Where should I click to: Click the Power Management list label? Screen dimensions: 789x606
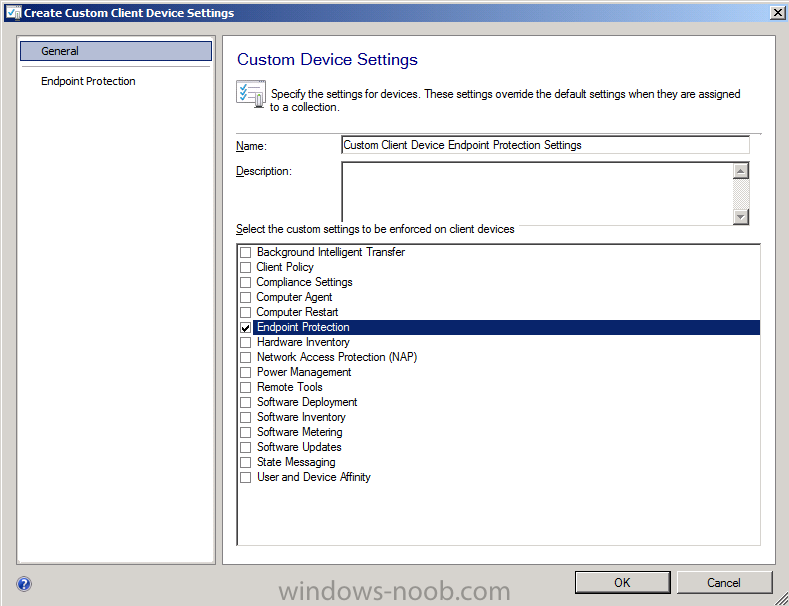coord(304,372)
